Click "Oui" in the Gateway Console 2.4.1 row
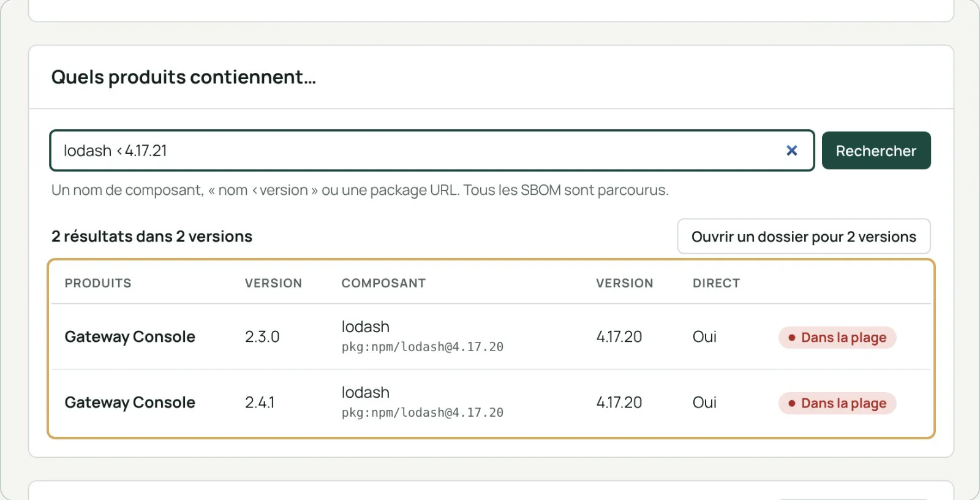Image resolution: width=980 pixels, height=500 pixels. 704,403
